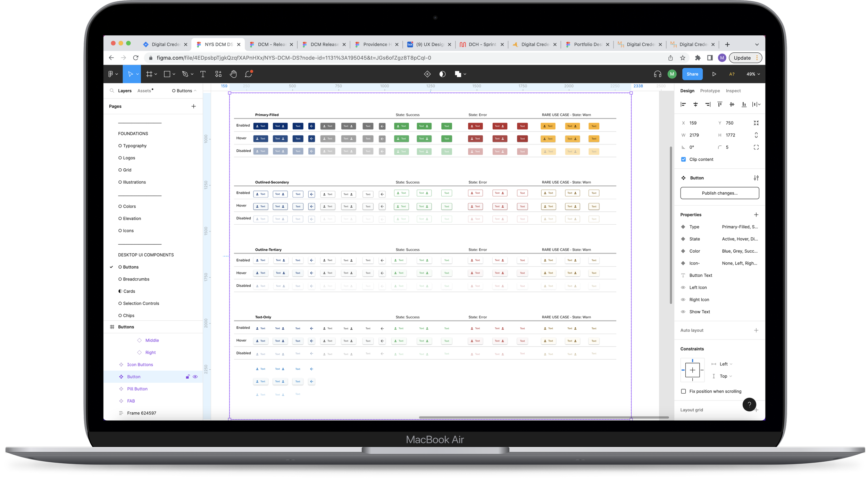Click the Share button
868x479 pixels.
[692, 74]
